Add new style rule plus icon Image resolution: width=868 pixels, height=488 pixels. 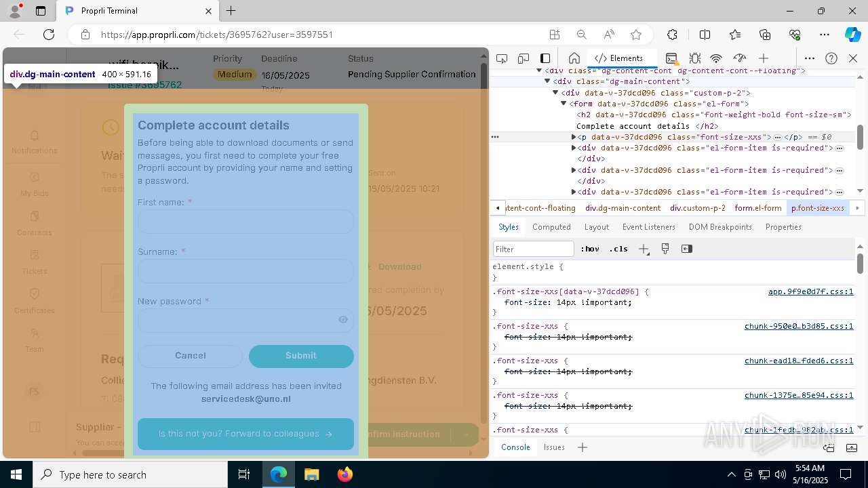(644, 249)
